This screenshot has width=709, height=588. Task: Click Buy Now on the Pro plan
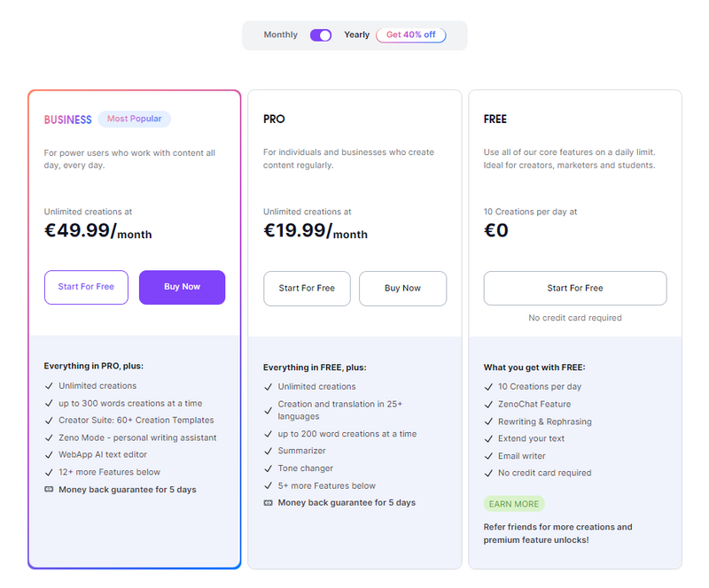coord(402,288)
